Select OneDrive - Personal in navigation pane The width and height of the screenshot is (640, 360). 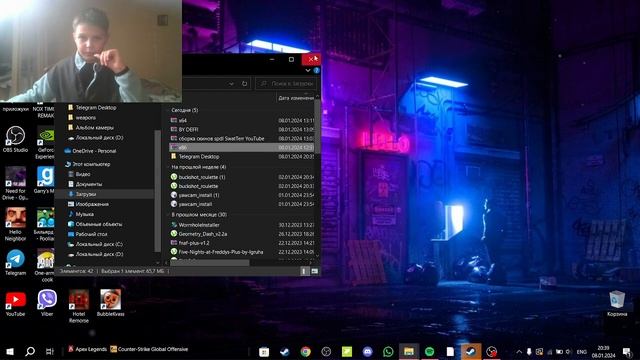click(x=94, y=151)
